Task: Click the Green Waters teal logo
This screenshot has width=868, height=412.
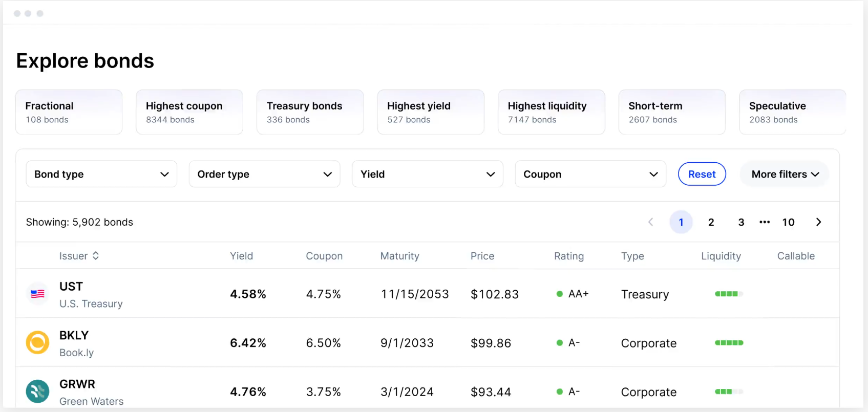Action: coord(37,392)
